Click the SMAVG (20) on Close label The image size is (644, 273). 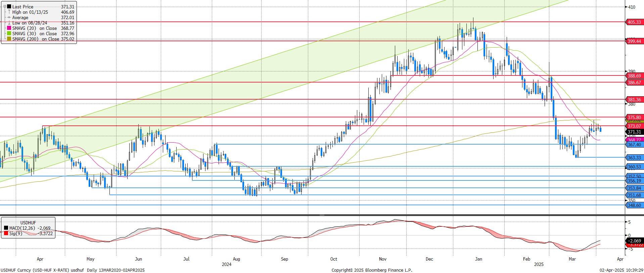click(35, 28)
